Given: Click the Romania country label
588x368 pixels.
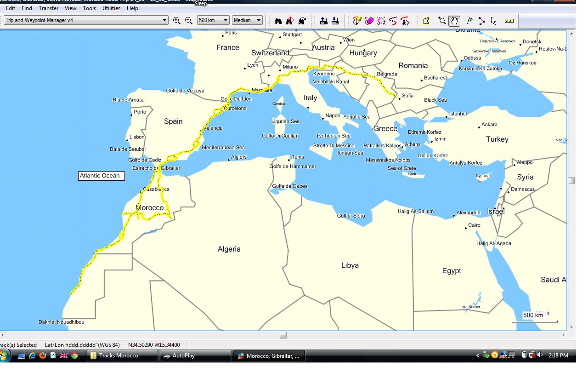Looking at the screenshot, I should 413,65.
